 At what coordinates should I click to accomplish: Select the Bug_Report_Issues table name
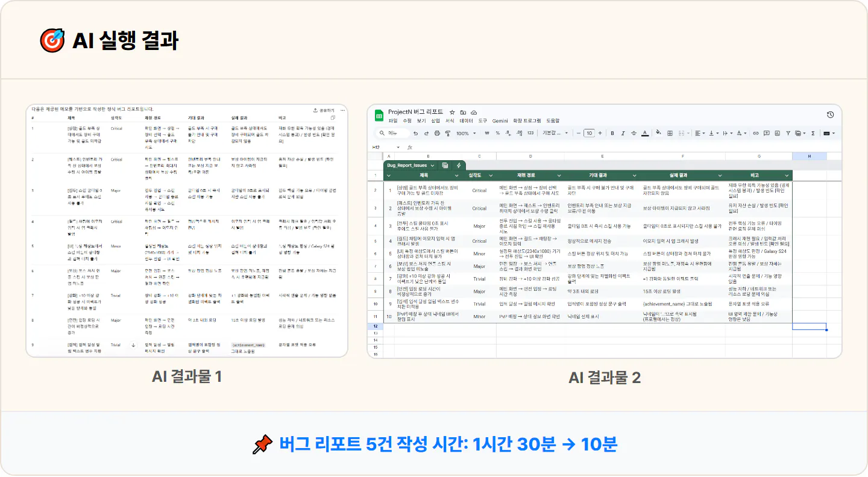[x=407, y=165]
